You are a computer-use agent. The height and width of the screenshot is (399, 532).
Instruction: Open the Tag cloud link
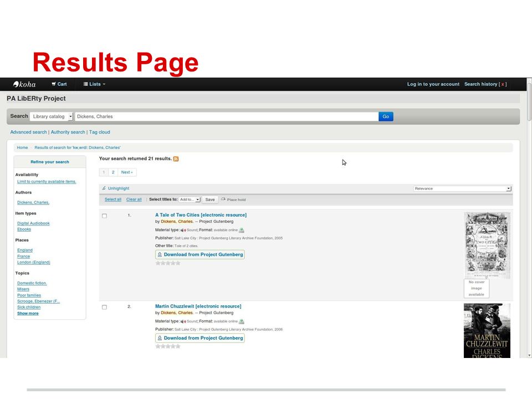99,132
